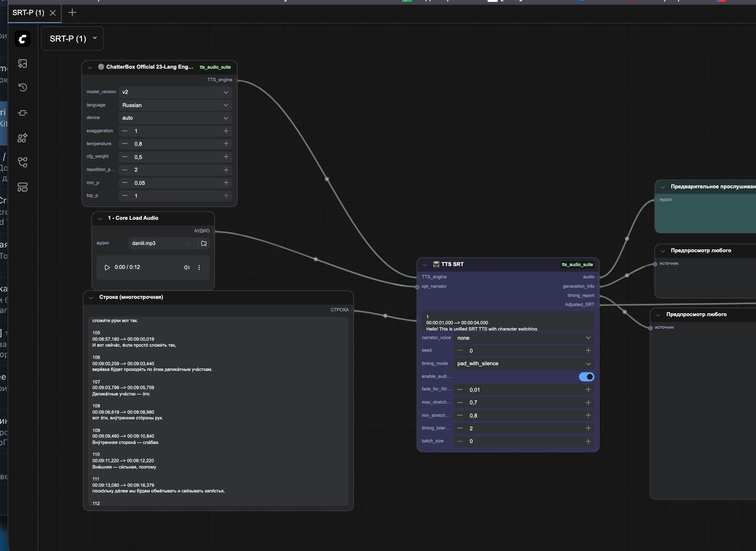This screenshot has width=756, height=551.
Task: Open the timing_mode pad_with_silence dropdown
Action: pos(524,364)
